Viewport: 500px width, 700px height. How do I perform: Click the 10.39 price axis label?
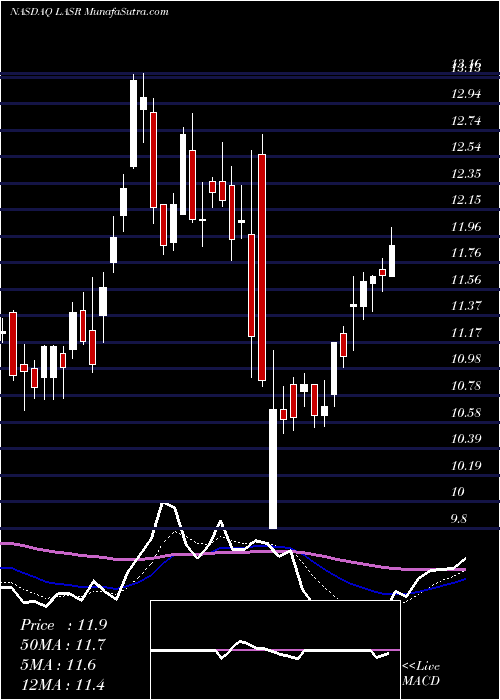click(x=466, y=438)
